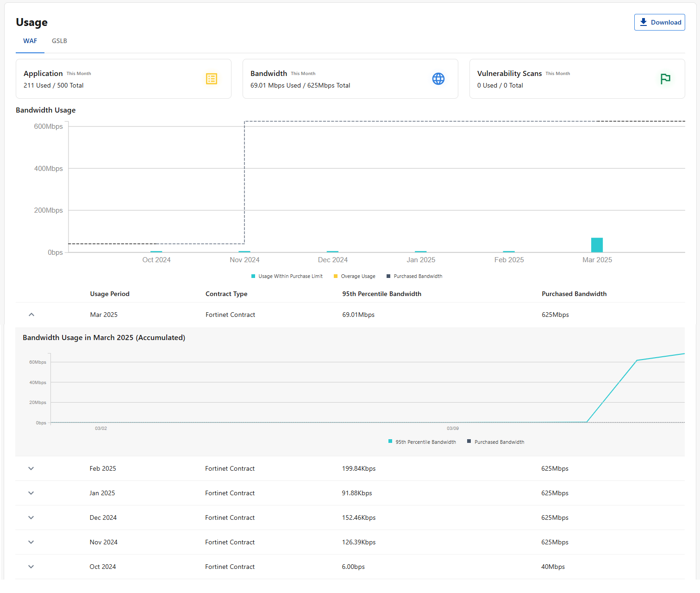Image resolution: width=700 pixels, height=593 pixels.
Task: Expand the Dec 2024 usage row
Action: 31,517
